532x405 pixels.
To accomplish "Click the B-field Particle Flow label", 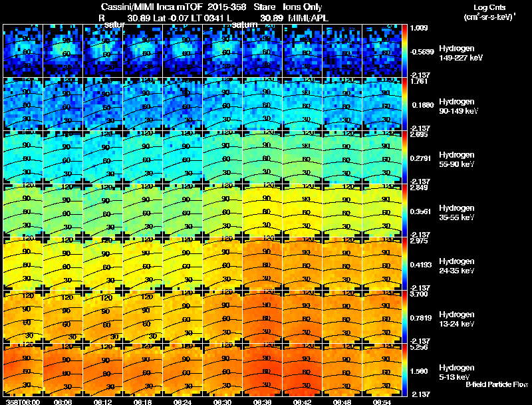I will 497,384.
